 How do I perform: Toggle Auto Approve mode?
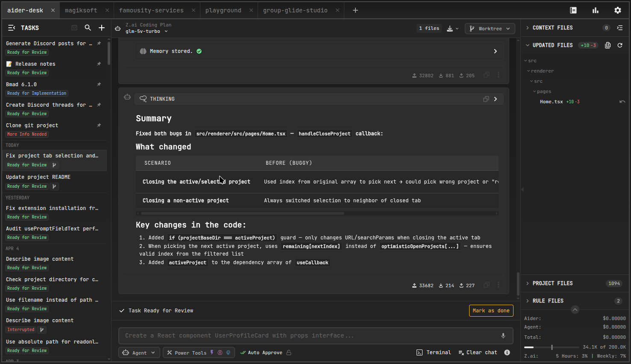[x=261, y=352]
